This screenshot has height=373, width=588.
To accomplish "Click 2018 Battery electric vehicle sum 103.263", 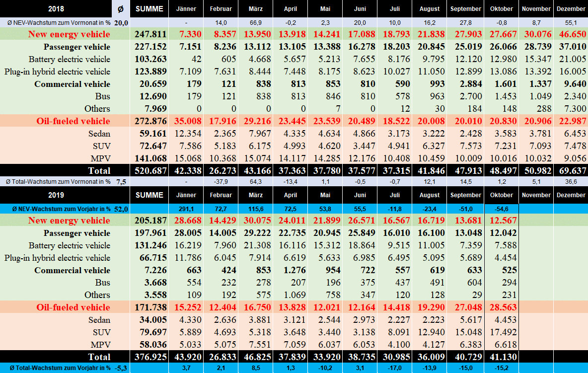I will click(x=150, y=59).
